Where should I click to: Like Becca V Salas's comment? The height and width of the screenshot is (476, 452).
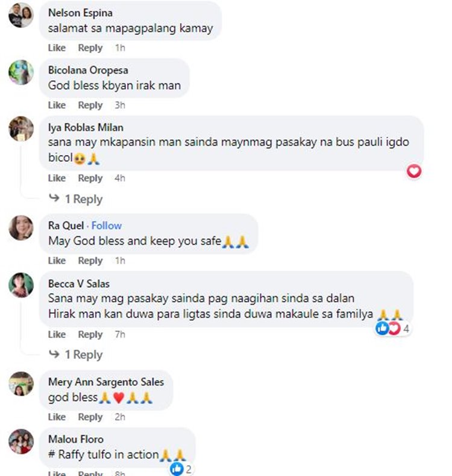(x=57, y=334)
